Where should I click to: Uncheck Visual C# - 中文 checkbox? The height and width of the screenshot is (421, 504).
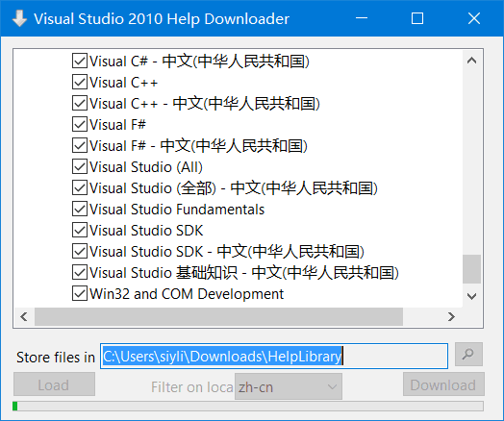80,61
